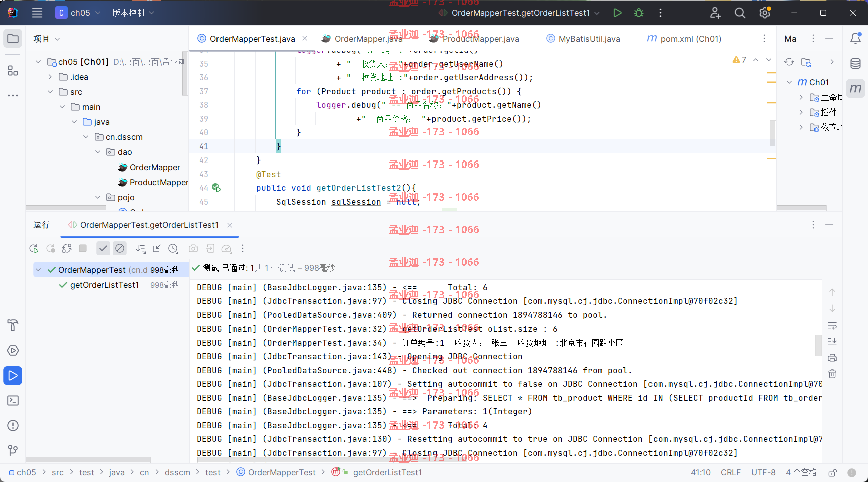Open the Database tool window

856,63
